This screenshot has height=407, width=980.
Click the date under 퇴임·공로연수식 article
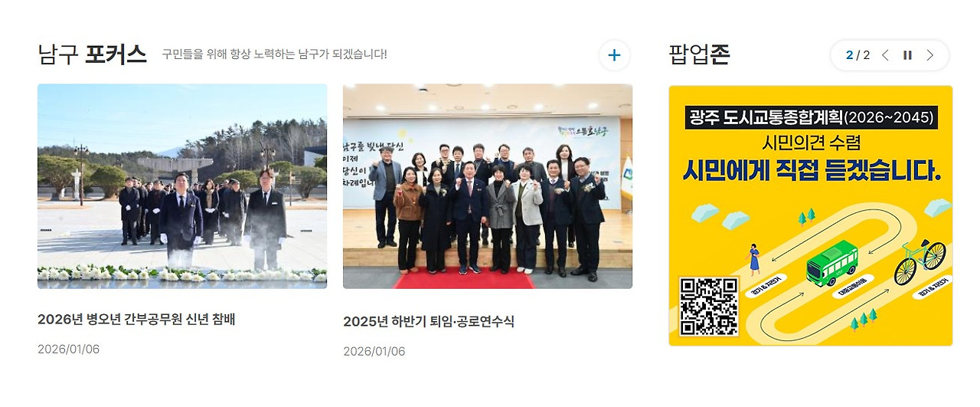pyautogui.click(x=374, y=351)
